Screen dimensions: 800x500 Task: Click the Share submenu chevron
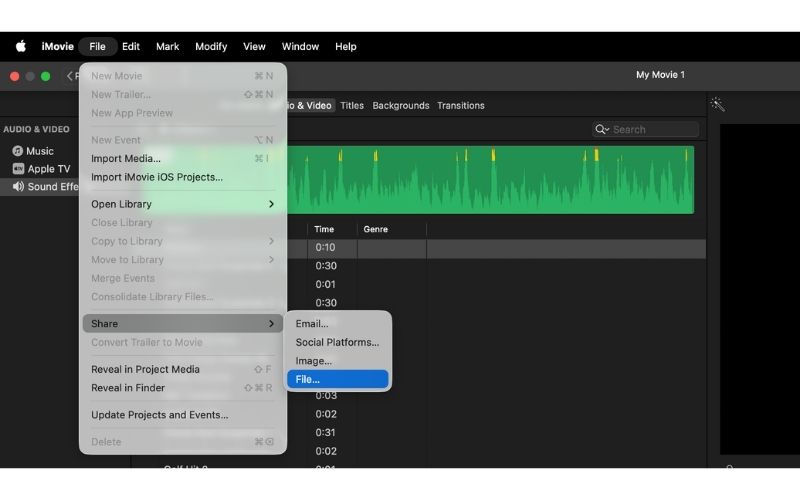point(271,323)
